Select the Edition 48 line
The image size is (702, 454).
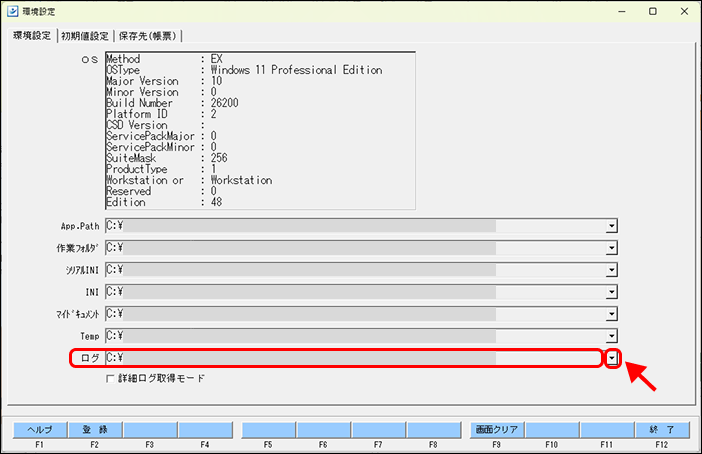(x=164, y=202)
